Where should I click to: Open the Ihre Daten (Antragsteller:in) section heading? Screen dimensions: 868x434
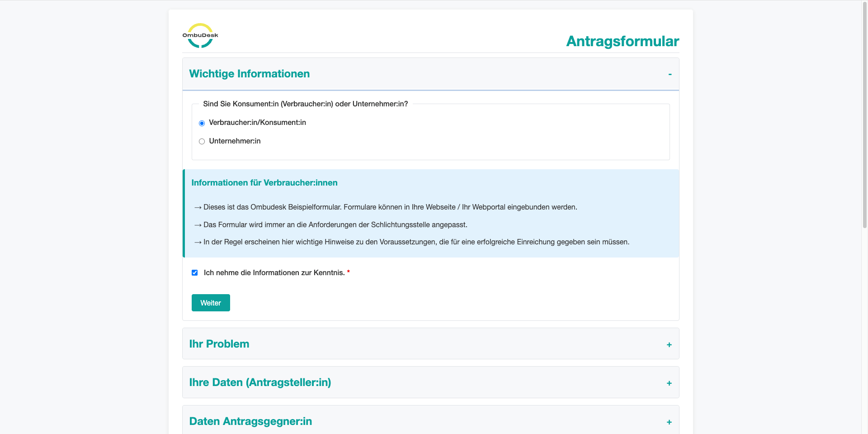click(x=260, y=382)
